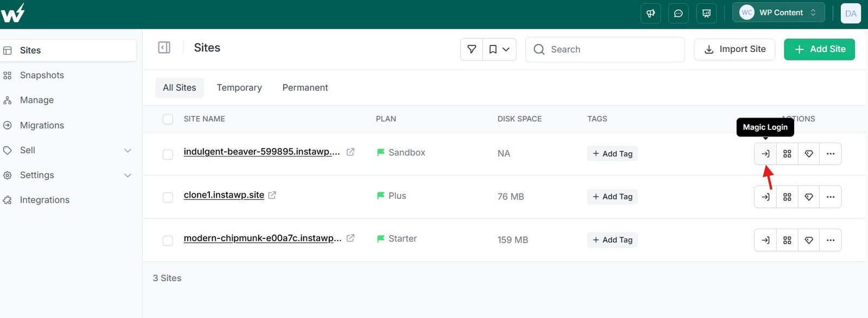The height and width of the screenshot is (318, 868).
Task: Click the TAGS column header
Action: point(597,119)
